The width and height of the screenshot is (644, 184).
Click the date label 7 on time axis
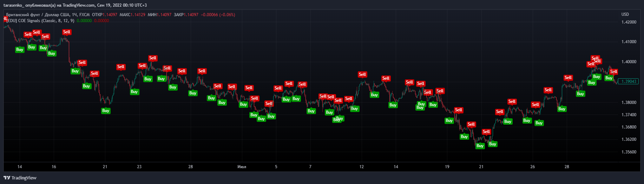[x=310, y=167]
